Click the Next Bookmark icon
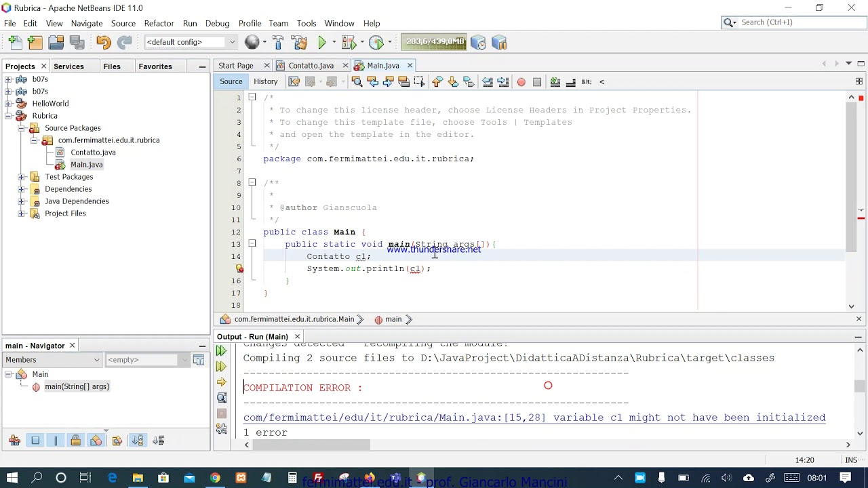This screenshot has width=868, height=488. [453, 81]
